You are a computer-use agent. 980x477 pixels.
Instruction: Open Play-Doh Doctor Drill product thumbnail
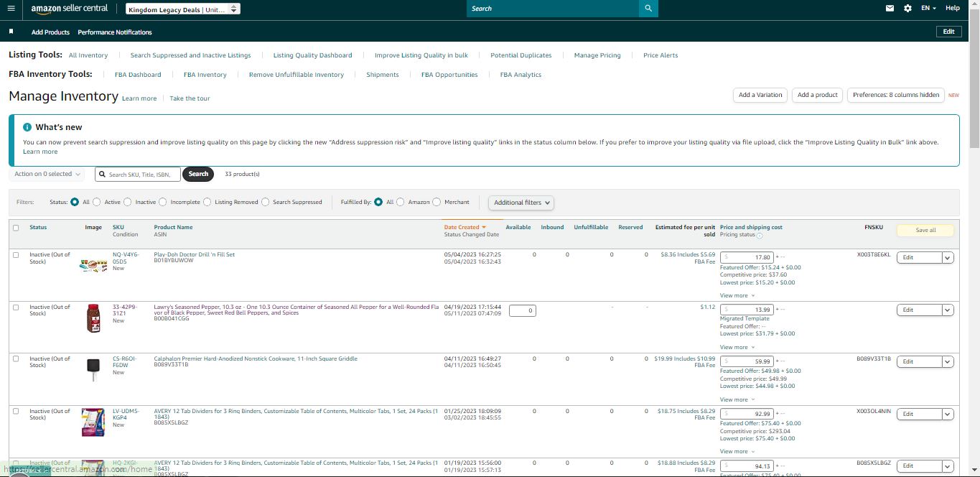click(x=93, y=265)
